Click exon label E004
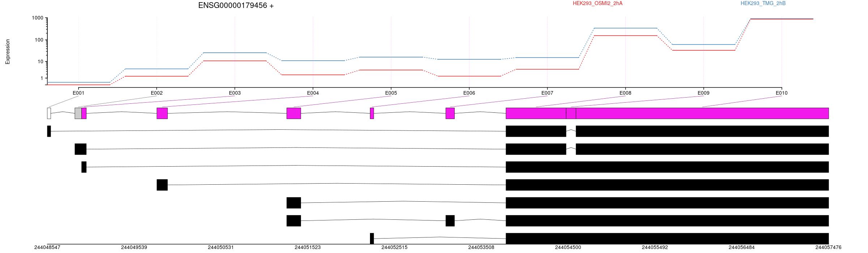 pos(313,93)
